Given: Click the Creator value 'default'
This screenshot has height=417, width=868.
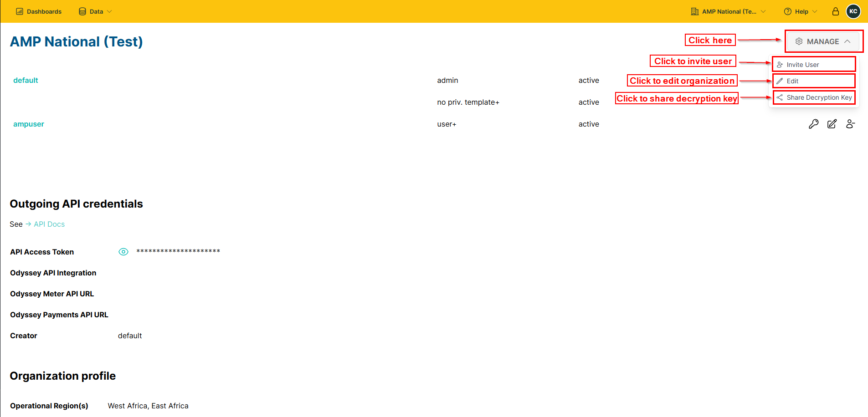Looking at the screenshot, I should tap(130, 336).
